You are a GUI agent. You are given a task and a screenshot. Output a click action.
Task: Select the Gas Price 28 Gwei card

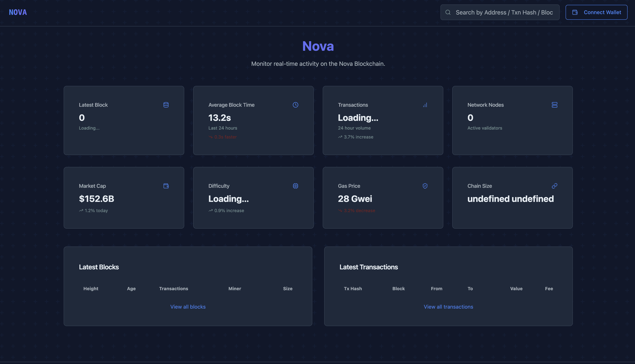(x=383, y=197)
